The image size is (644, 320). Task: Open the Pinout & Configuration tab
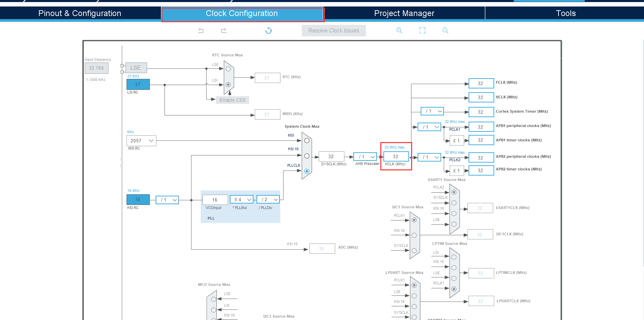(x=80, y=13)
